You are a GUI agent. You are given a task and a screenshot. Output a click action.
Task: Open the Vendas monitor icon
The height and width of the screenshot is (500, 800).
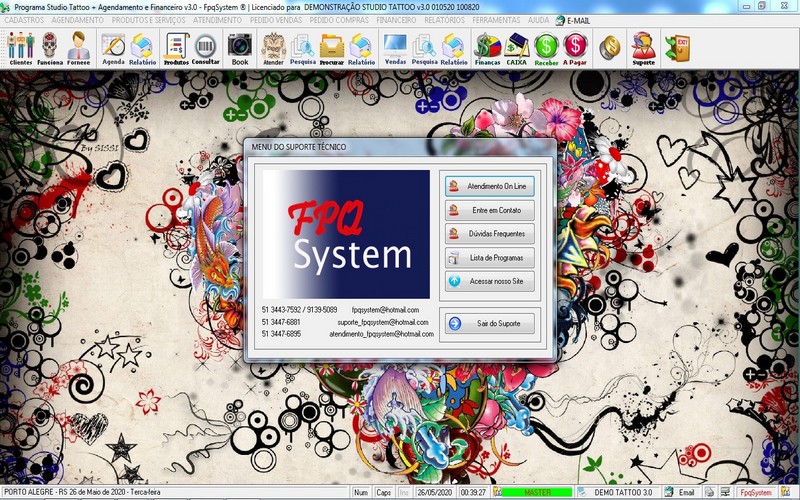pyautogui.click(x=395, y=48)
